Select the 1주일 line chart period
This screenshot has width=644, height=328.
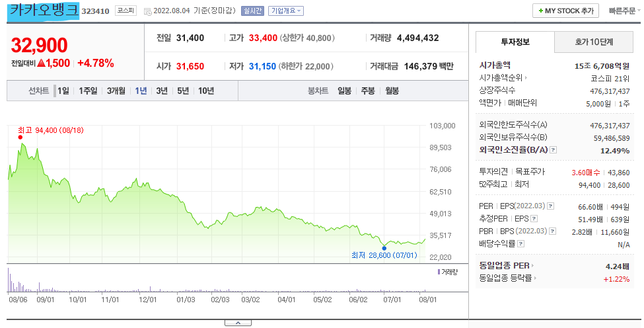87,91
